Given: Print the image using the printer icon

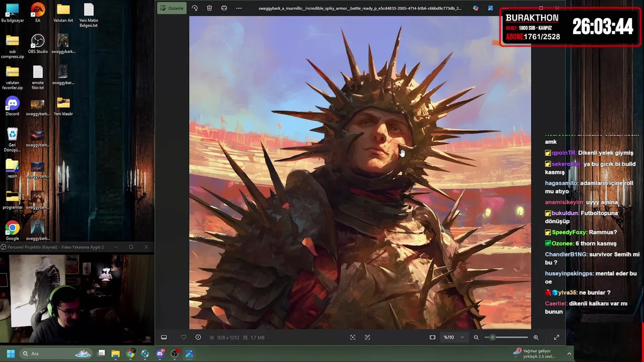Looking at the screenshot, I should (224, 8).
